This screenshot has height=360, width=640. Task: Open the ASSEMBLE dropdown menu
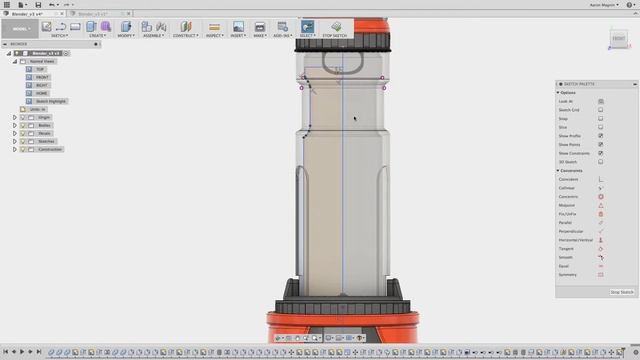153,36
